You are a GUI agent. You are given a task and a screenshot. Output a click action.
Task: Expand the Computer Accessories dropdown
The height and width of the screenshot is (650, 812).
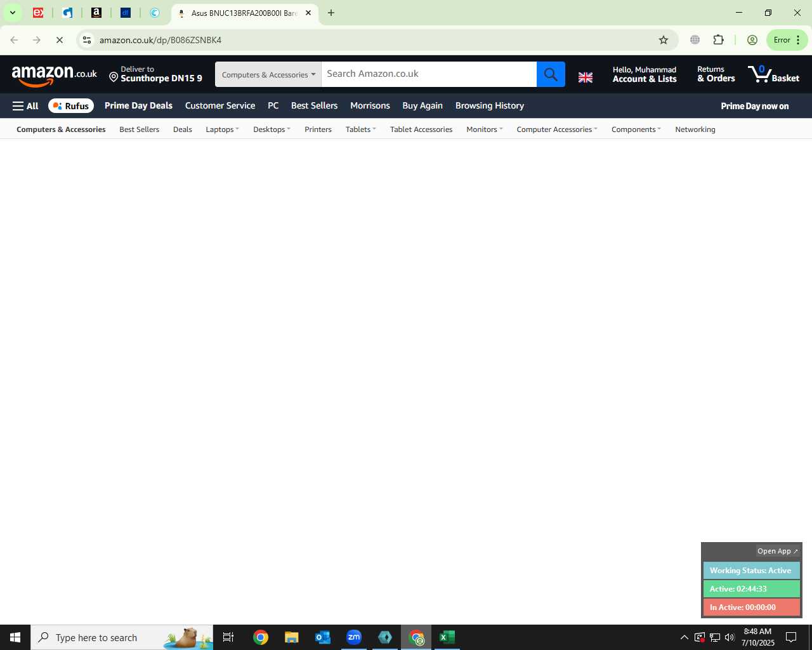(557, 129)
